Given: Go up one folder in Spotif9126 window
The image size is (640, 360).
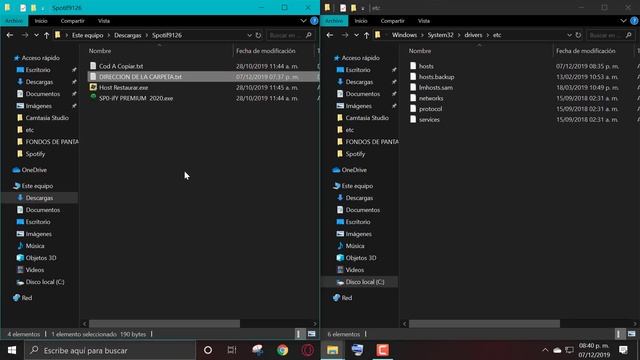Looking at the screenshot, I should click(47, 36).
